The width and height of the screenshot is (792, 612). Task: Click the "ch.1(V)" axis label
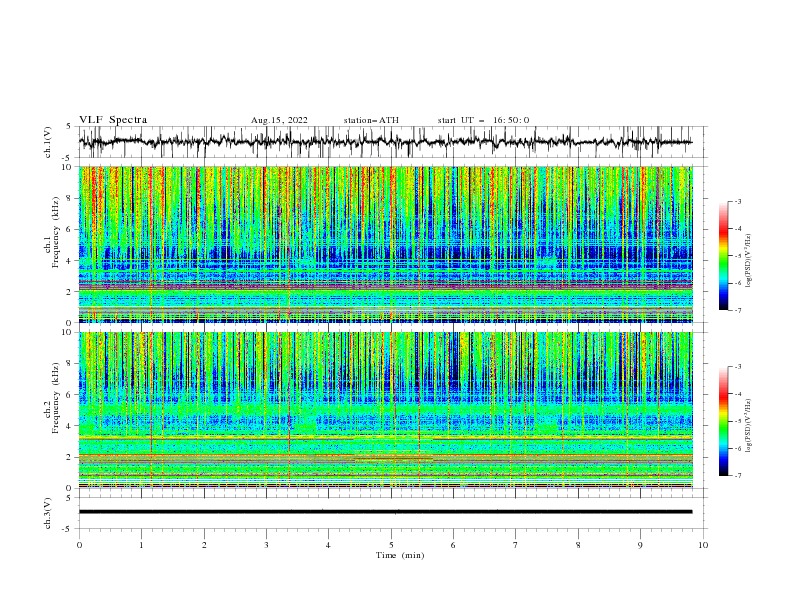tap(48, 142)
